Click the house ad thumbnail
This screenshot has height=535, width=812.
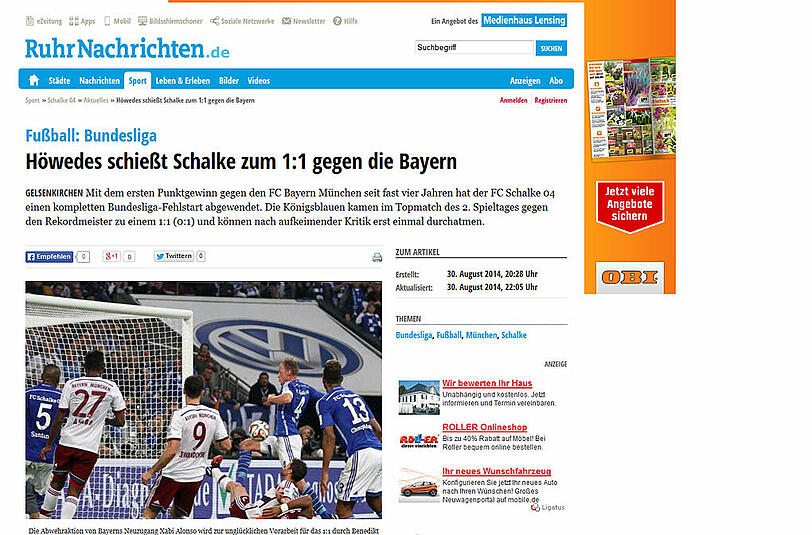click(x=419, y=397)
